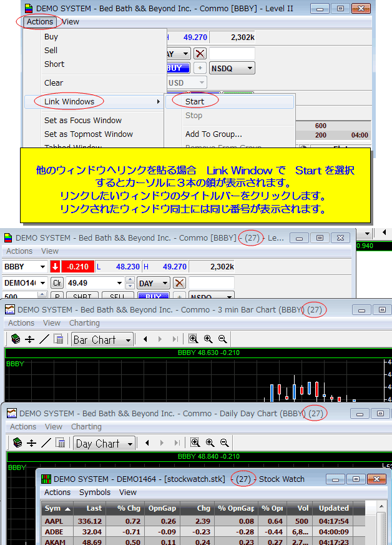Activate zoom-to-box tool in Bar Chart window

pos(193,339)
